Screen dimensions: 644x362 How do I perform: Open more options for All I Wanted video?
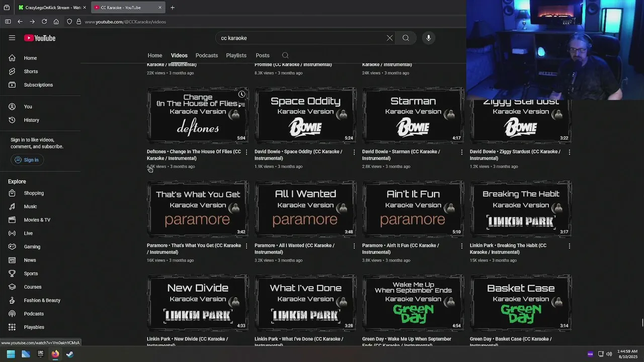(x=354, y=246)
